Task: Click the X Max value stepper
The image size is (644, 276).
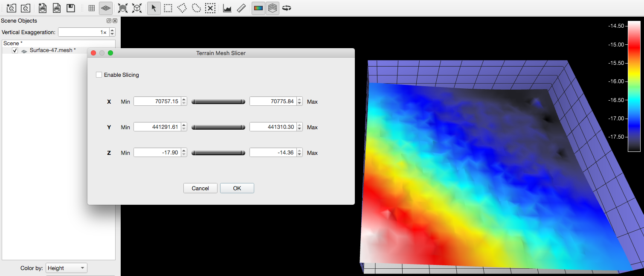Action: tap(299, 102)
